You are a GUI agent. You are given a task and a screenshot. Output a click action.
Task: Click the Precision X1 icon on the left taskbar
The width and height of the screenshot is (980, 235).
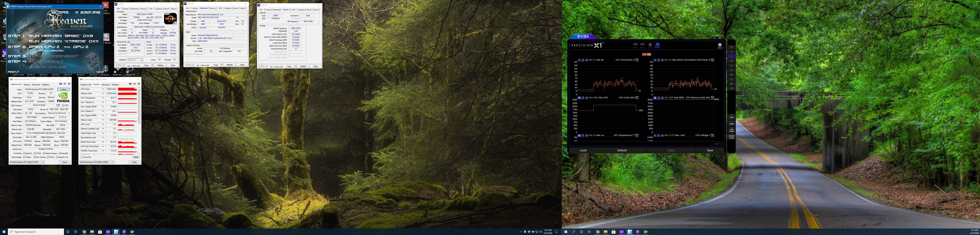click(x=108, y=232)
